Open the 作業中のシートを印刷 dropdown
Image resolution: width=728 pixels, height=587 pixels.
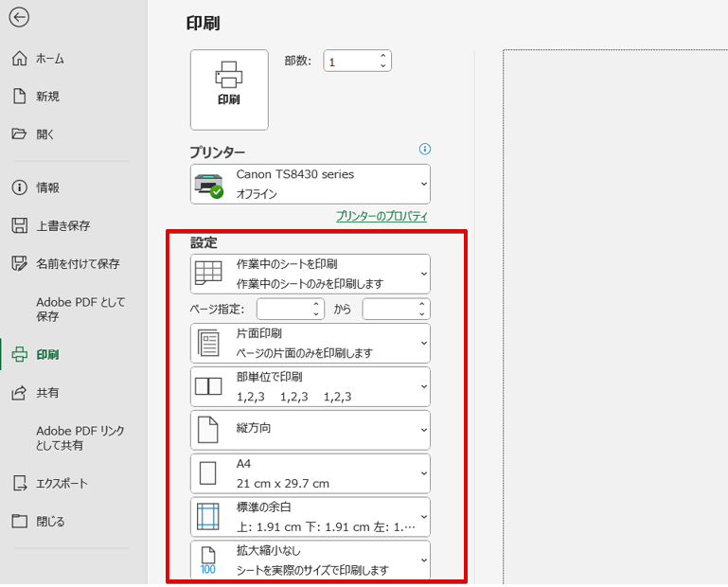(x=311, y=274)
